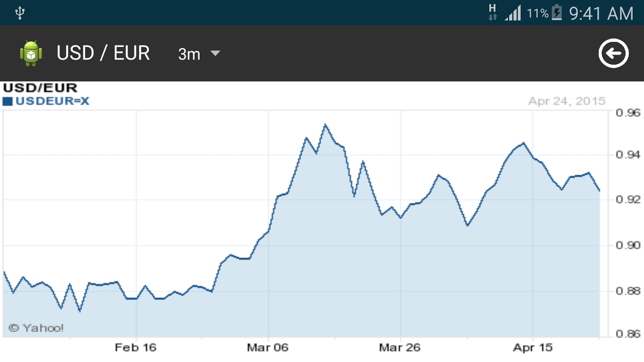Tap the USDEUR=X legend label
Viewport: 644px width, 362px height.
pos(52,101)
